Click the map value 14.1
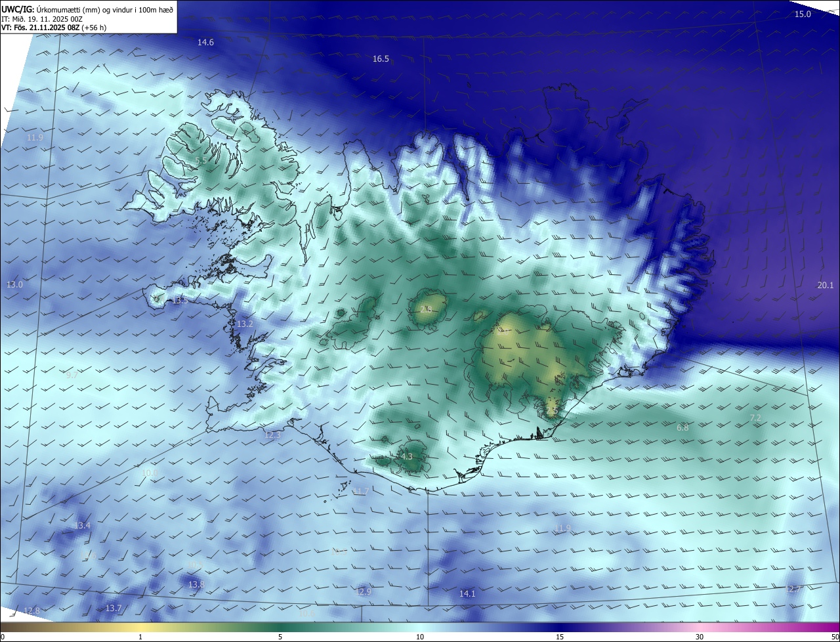 [x=467, y=593]
